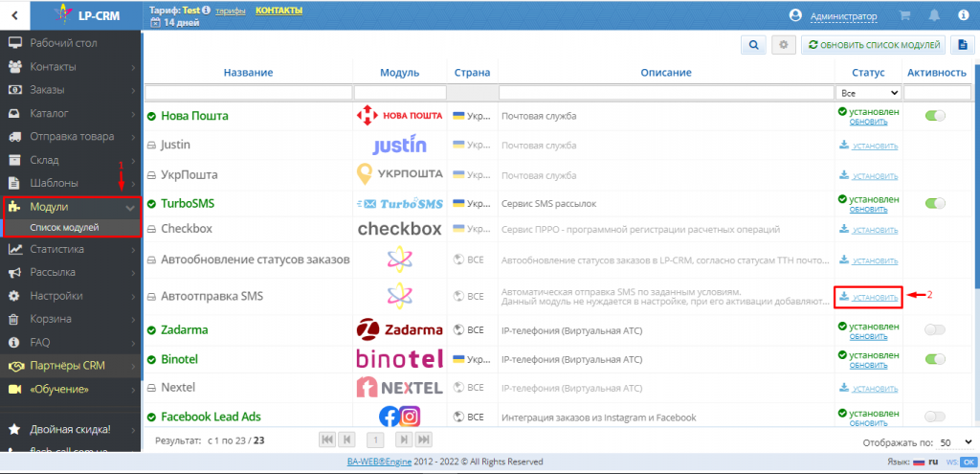
Task: Open the Статус filter dropdown Все
Action: click(x=868, y=93)
